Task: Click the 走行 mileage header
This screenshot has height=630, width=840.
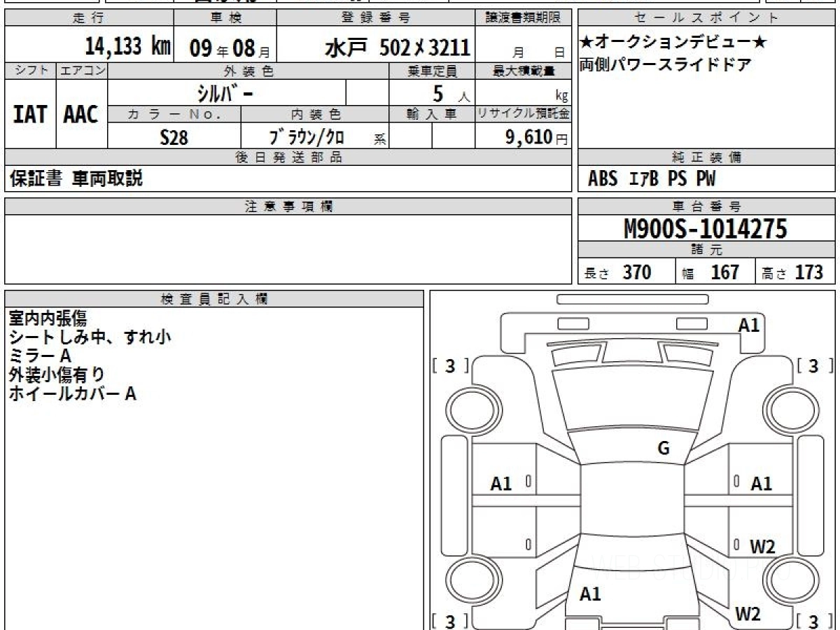Action: point(87,18)
